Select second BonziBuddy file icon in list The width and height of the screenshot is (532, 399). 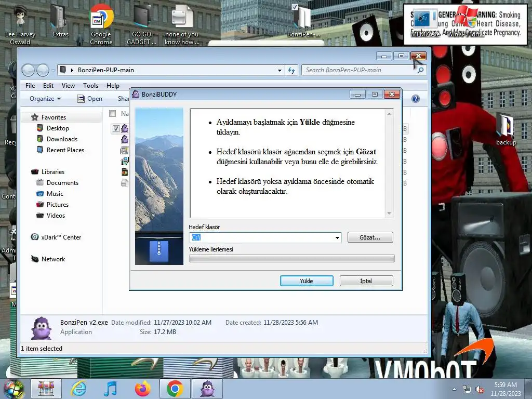tap(125, 139)
